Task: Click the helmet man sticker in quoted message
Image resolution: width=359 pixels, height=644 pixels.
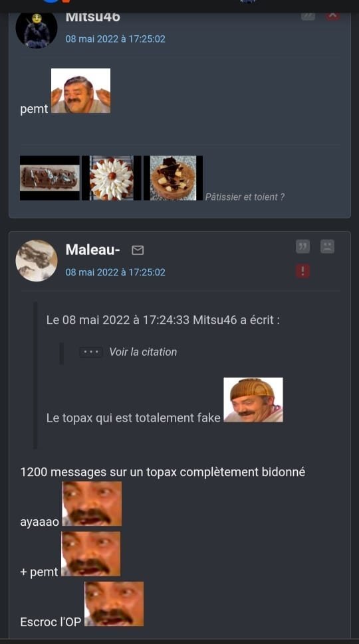Action: [253, 400]
